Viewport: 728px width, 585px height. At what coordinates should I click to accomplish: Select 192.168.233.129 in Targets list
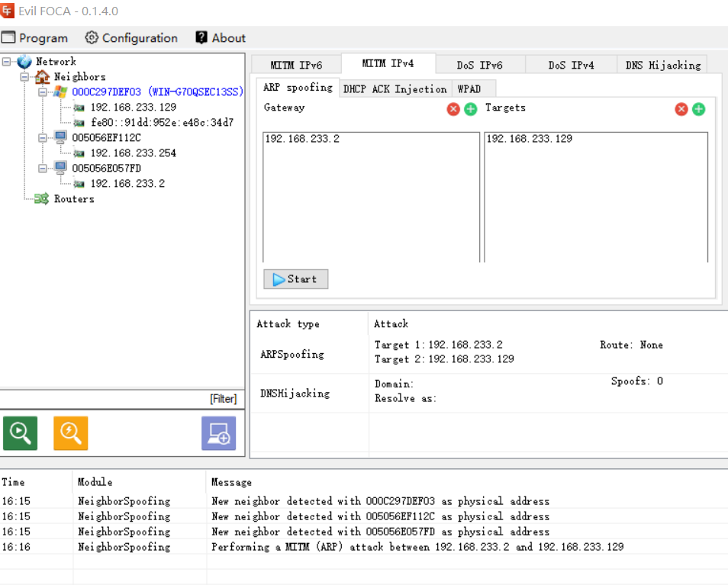530,139
